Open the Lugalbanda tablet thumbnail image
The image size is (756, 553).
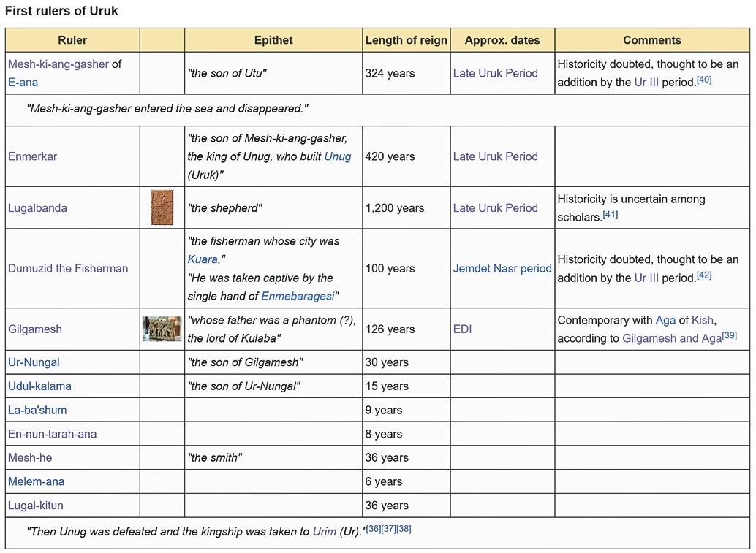162,207
